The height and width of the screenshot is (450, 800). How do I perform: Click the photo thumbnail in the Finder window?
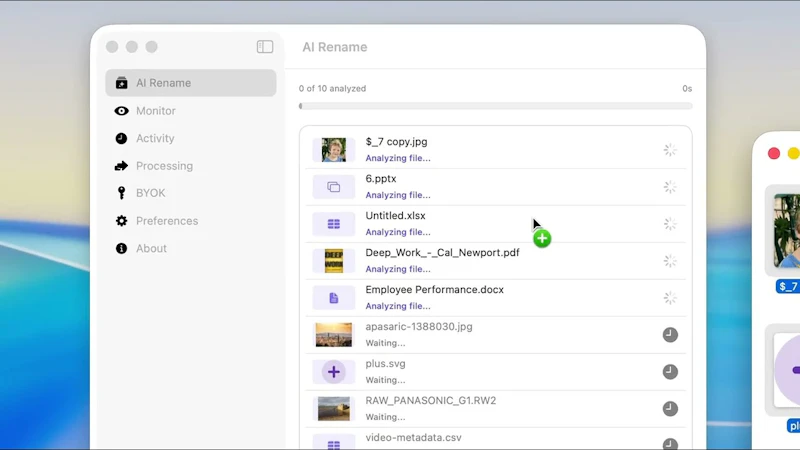point(787,231)
